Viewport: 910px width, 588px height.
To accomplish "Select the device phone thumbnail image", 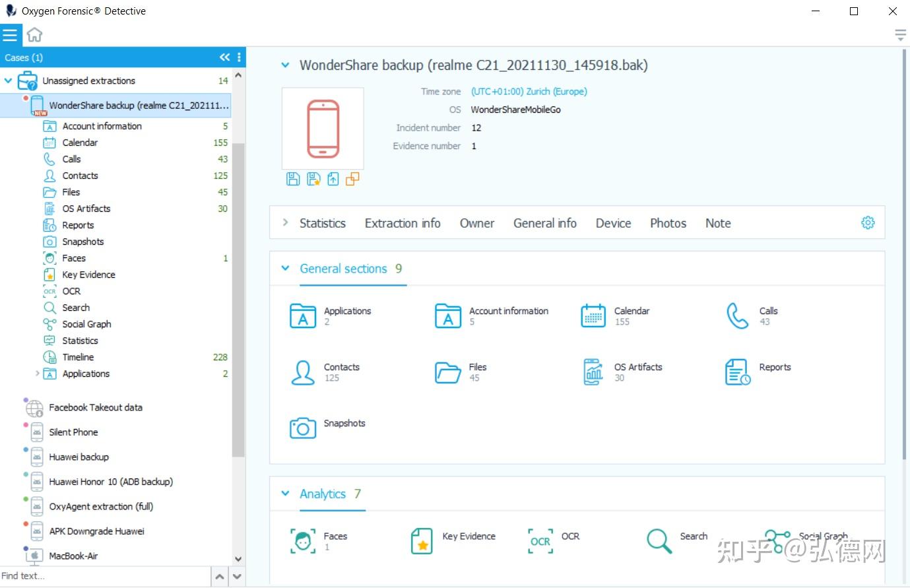I will point(323,129).
